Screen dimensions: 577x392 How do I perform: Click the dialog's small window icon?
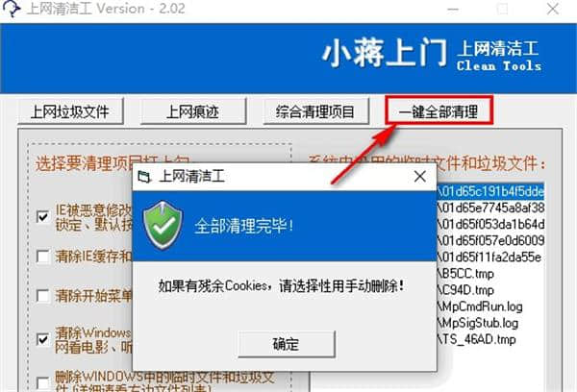pyautogui.click(x=144, y=177)
